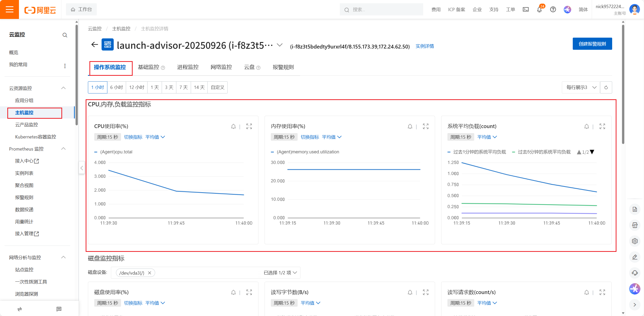
Task: Set alarm bell on CPU使用率 chart
Action: coord(233,126)
